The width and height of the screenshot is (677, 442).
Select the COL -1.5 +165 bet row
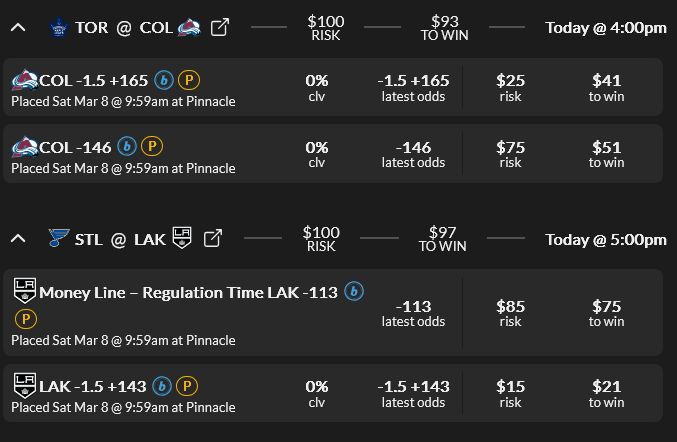coord(240,87)
